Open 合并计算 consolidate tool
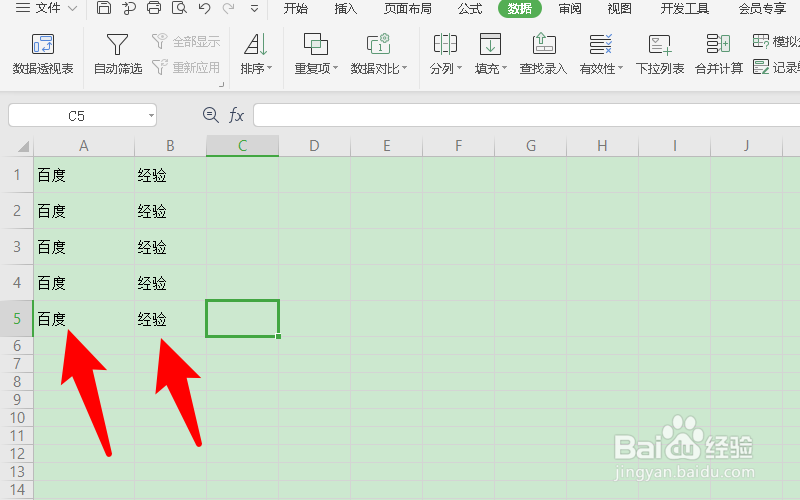800x500 pixels. (719, 54)
